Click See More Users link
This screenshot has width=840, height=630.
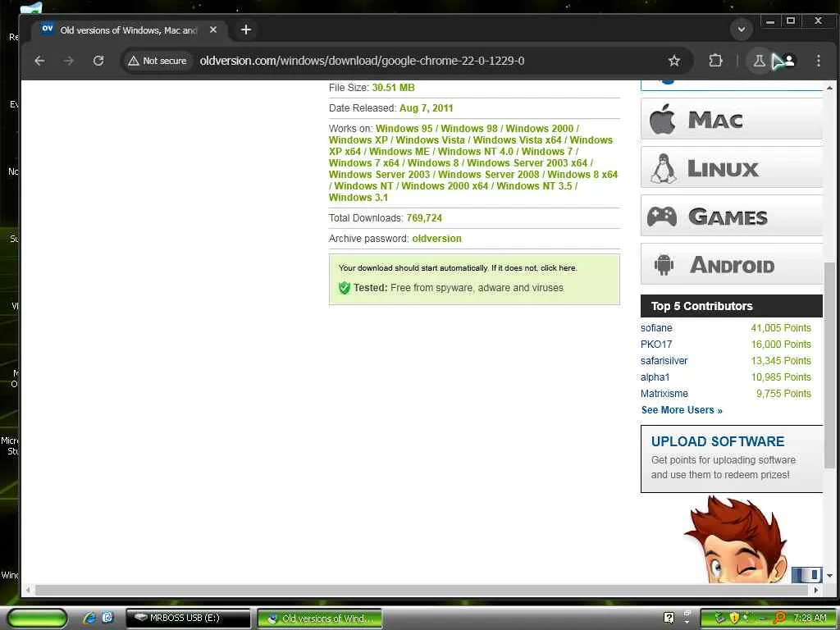(682, 410)
